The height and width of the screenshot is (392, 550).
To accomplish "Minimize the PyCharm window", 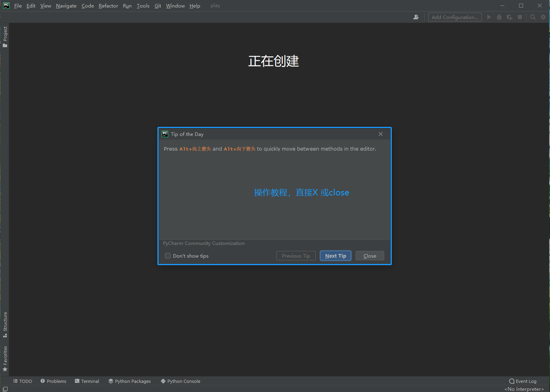I will (x=502, y=6).
